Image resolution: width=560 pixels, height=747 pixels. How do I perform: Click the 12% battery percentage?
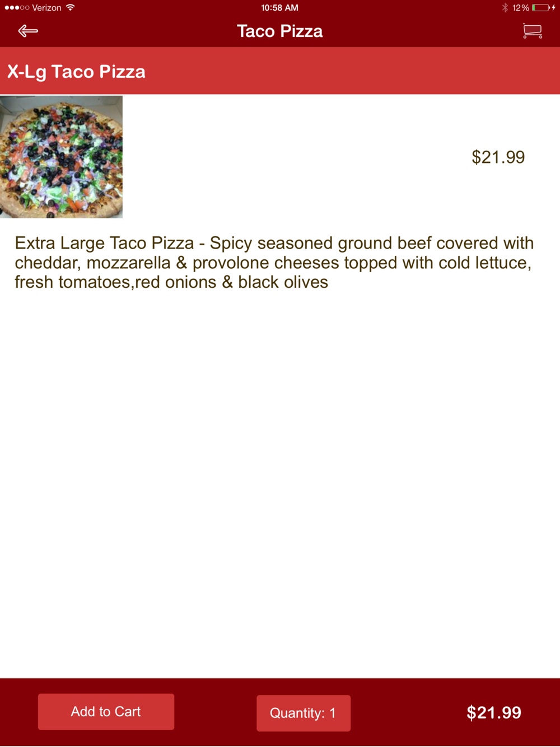521,8
